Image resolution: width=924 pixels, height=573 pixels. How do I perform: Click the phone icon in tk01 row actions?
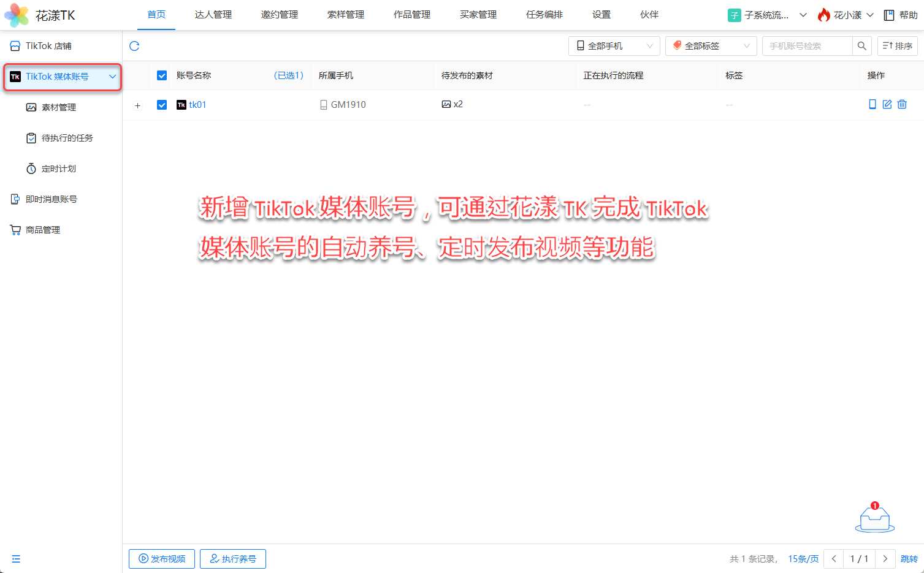click(x=872, y=104)
